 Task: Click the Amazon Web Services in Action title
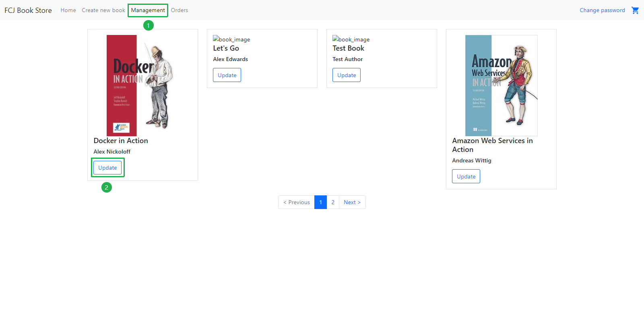coord(492,145)
